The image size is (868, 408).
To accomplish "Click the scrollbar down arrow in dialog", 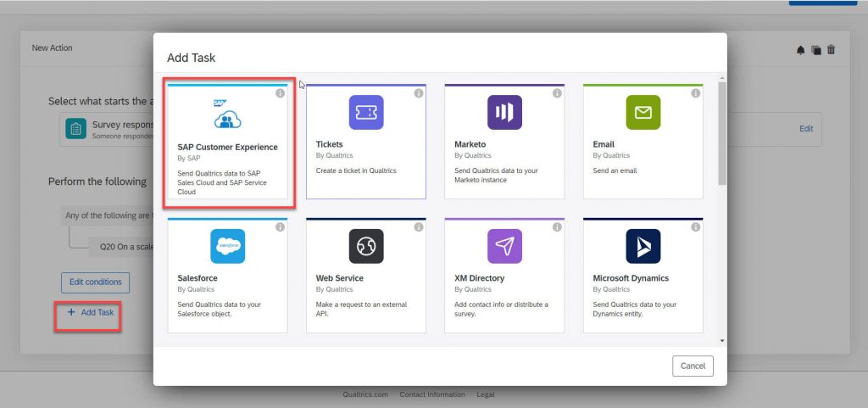I will click(x=722, y=341).
